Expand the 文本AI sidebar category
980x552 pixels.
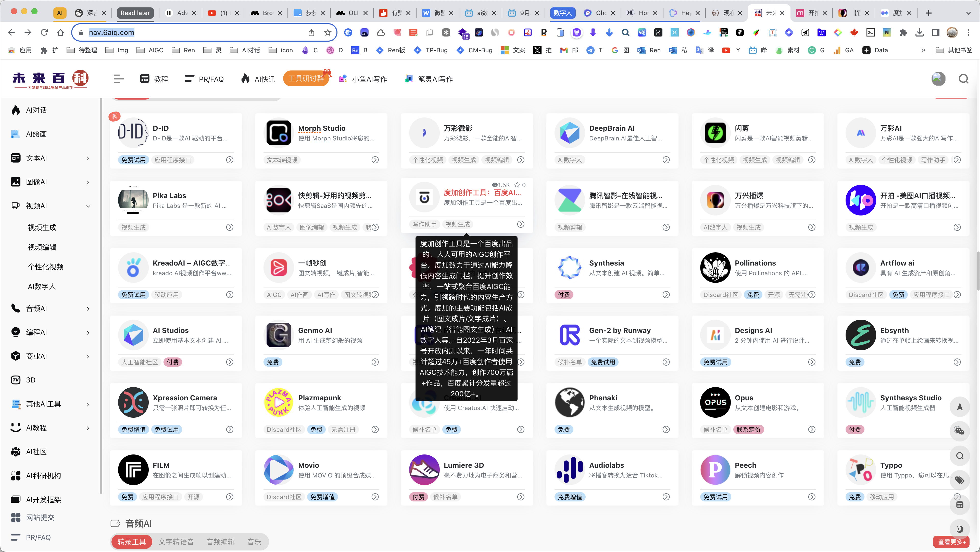(x=88, y=158)
